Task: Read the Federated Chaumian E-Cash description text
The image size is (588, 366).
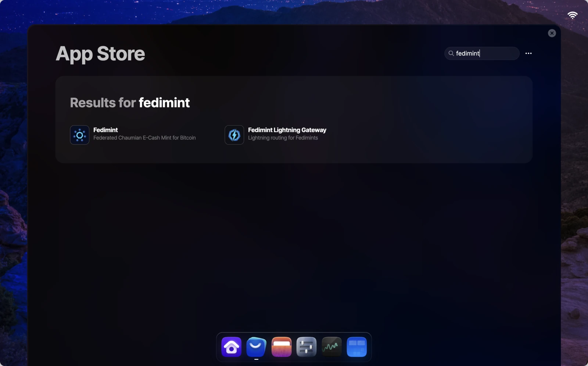Action: coord(144,138)
